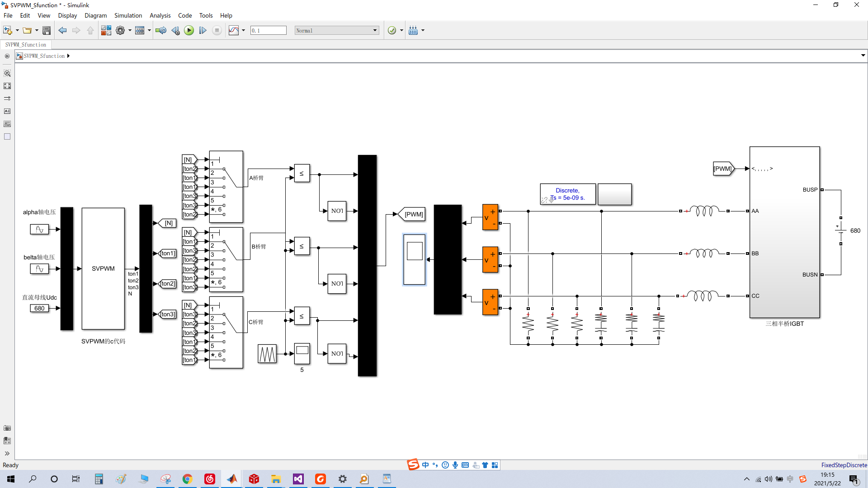Toggle the area annotation box tool
This screenshot has width=868, height=488.
7,136
